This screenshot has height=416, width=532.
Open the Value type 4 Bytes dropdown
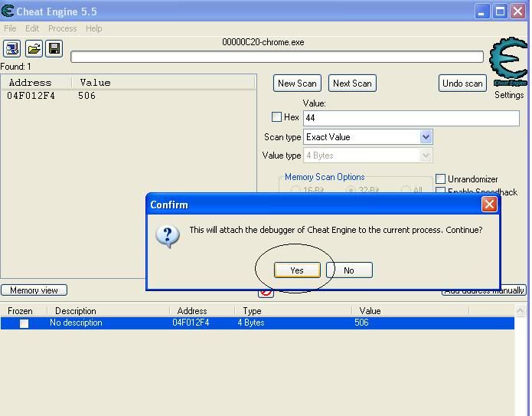pos(426,156)
